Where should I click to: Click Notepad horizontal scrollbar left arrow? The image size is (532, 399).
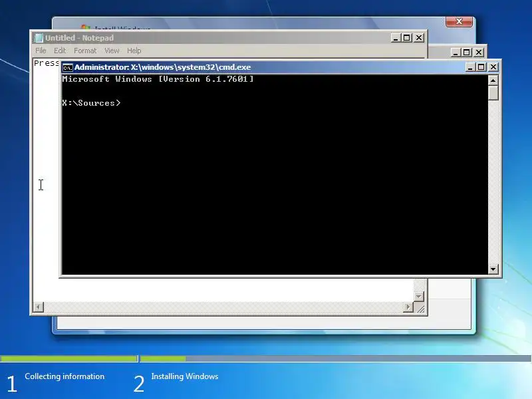[39, 307]
